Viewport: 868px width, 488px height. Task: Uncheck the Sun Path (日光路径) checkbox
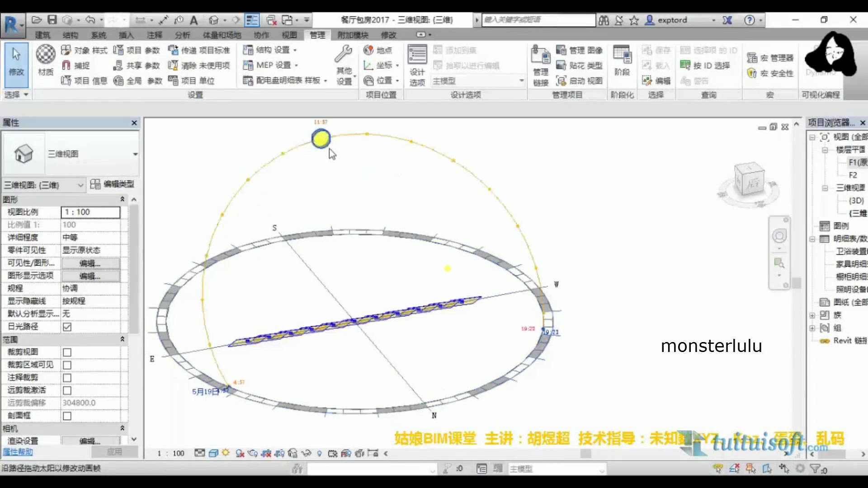[67, 327]
